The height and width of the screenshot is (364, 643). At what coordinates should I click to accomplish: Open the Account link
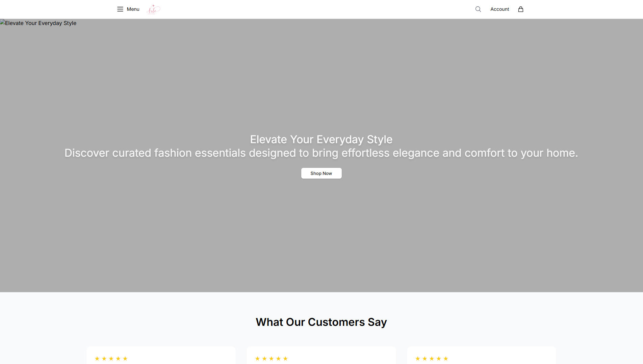click(499, 9)
